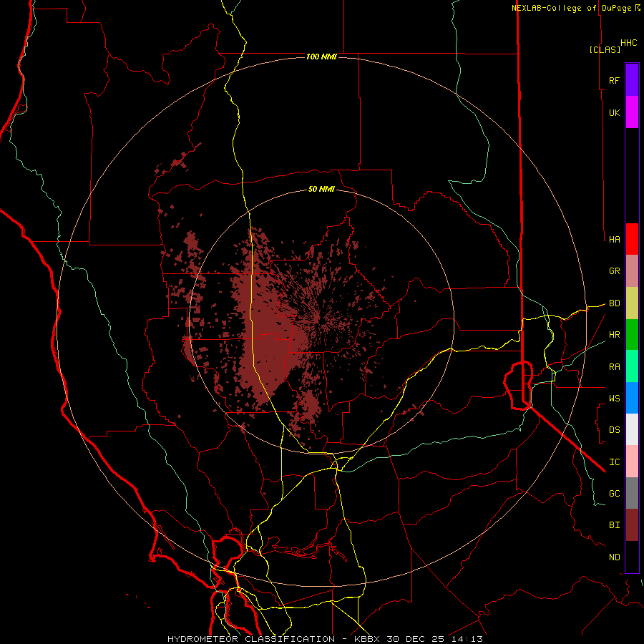644x644 pixels.
Task: Pick the RA light green swatch
Action: (632, 366)
